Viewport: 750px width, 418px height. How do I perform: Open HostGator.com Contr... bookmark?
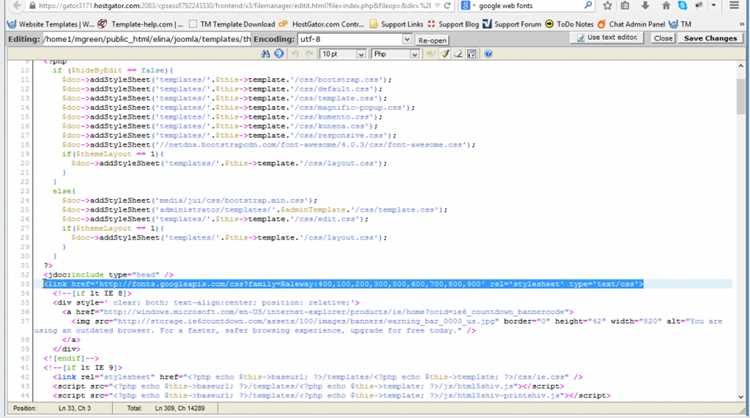pyautogui.click(x=322, y=24)
